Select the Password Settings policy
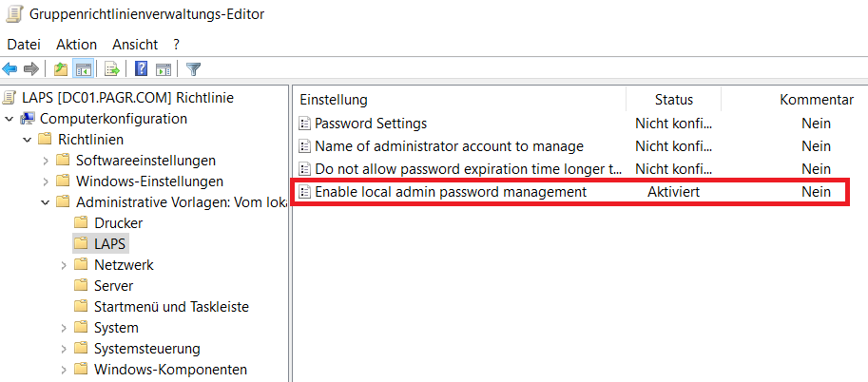 (371, 124)
